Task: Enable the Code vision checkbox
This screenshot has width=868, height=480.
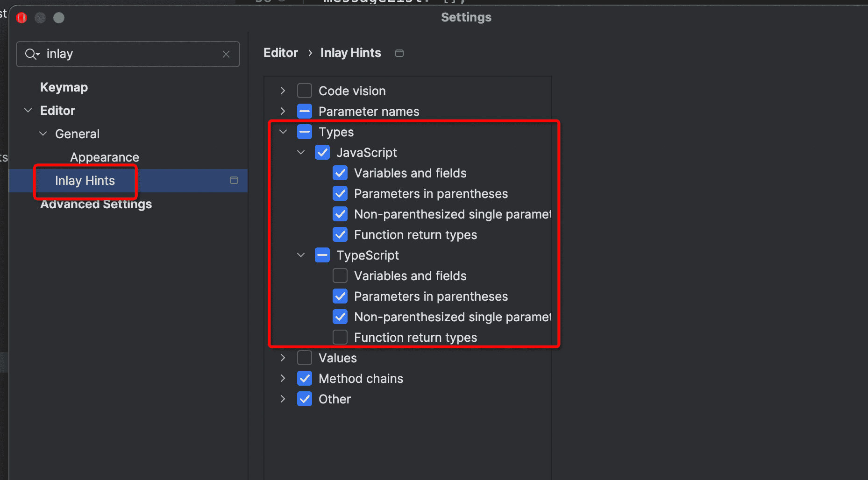Action: pos(305,91)
